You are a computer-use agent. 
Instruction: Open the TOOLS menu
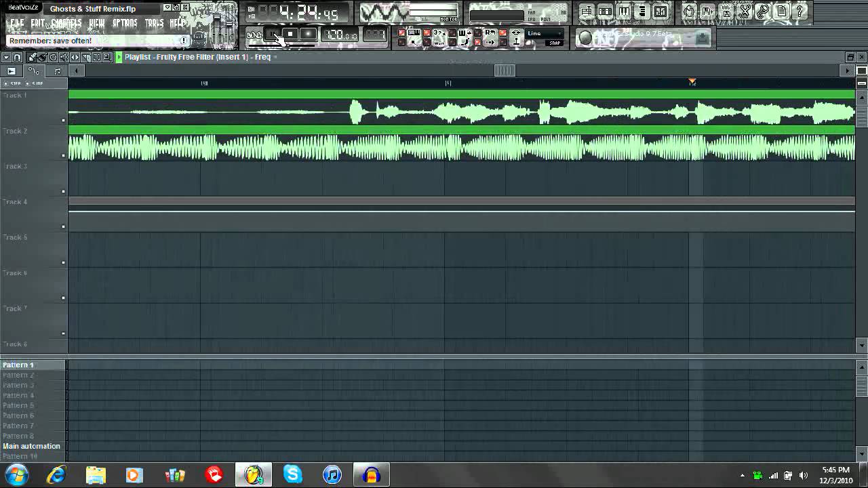(155, 23)
